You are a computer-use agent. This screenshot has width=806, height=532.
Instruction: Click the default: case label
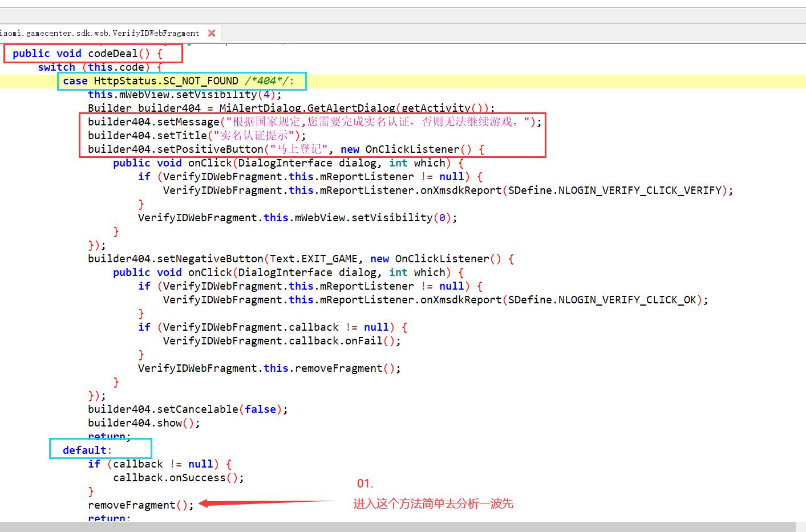click(87, 450)
